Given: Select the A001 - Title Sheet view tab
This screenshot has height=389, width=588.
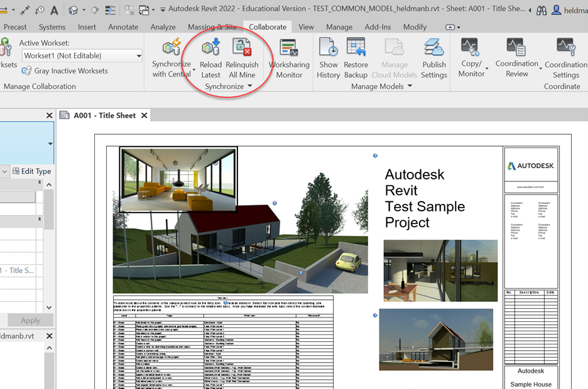Looking at the screenshot, I should coord(105,115).
